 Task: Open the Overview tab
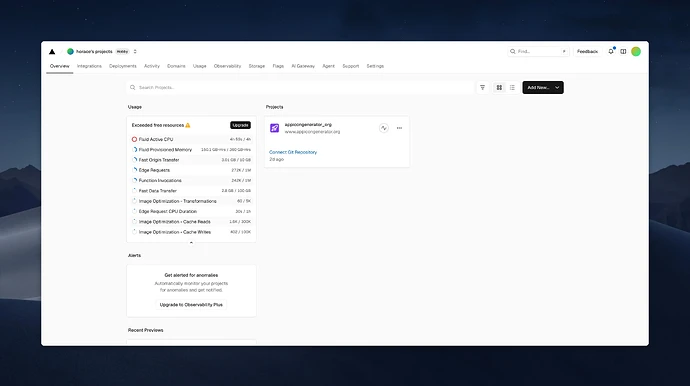[x=59, y=66]
